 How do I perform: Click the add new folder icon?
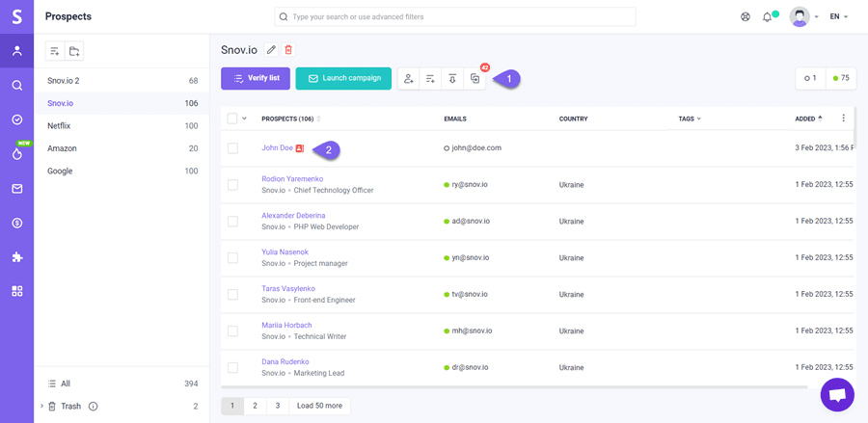click(74, 51)
